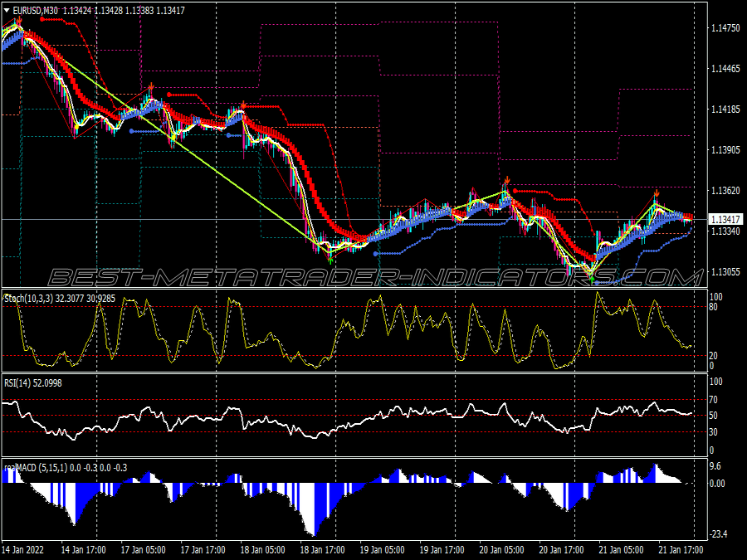Viewport: 747px width, 560px height.
Task: Click the 18 Jan 17:00 time label
Action: coord(323,550)
